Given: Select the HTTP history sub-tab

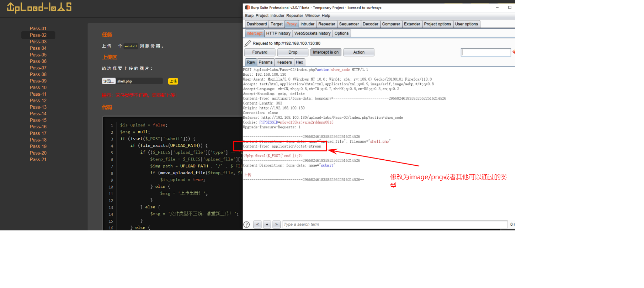Looking at the screenshot, I should point(278,33).
